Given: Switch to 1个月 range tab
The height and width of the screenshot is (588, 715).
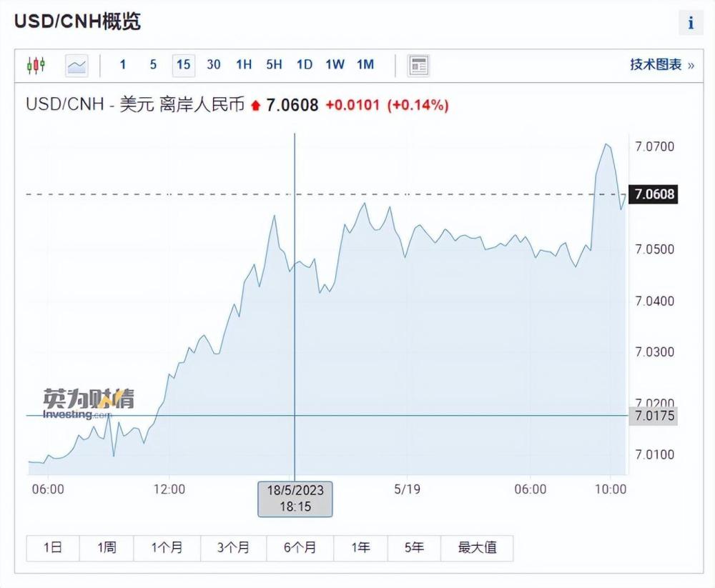Looking at the screenshot, I should [167, 548].
